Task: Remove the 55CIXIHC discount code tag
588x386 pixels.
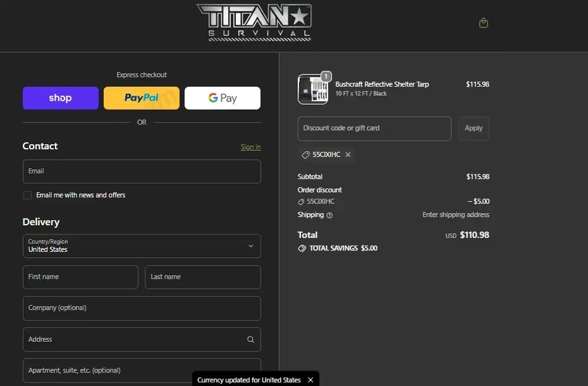Action: [348, 154]
